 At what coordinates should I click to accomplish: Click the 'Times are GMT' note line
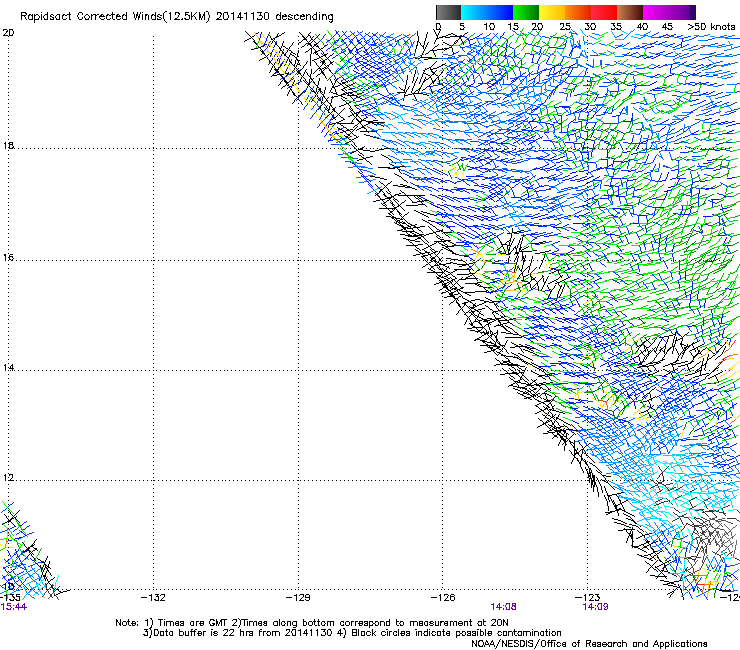(312, 623)
